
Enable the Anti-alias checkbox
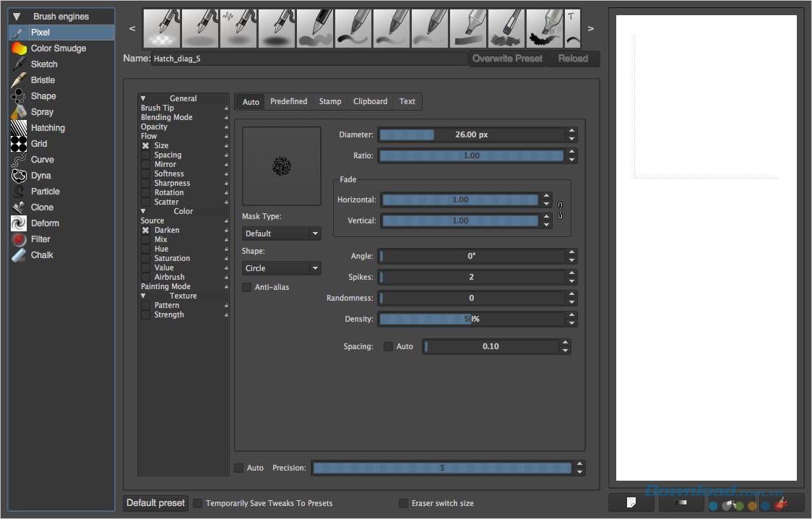point(247,287)
